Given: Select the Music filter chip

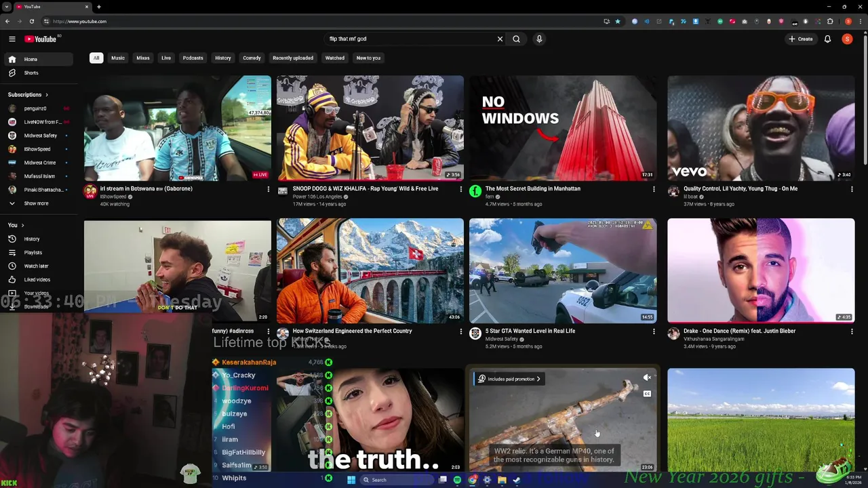Looking at the screenshot, I should [118, 58].
